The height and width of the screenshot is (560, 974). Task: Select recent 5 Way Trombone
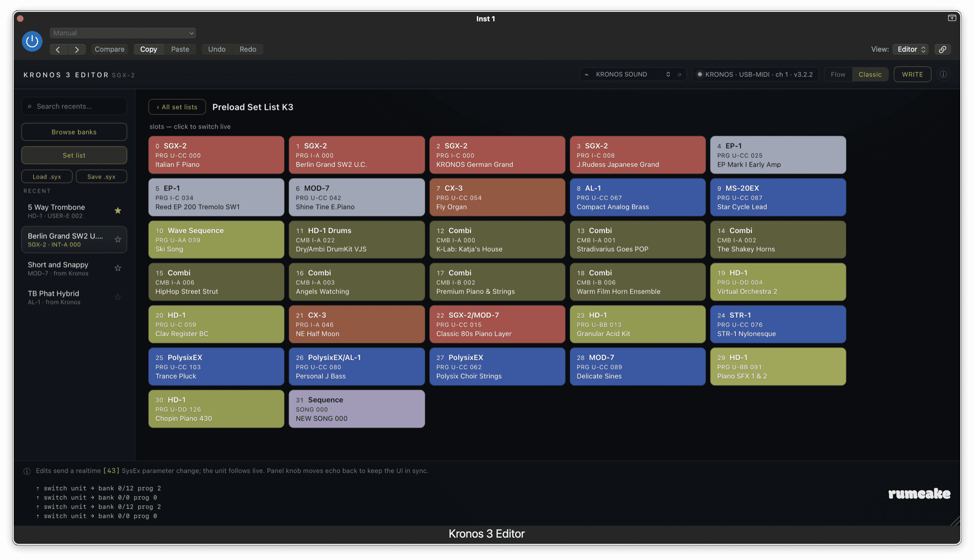pyautogui.click(x=74, y=211)
